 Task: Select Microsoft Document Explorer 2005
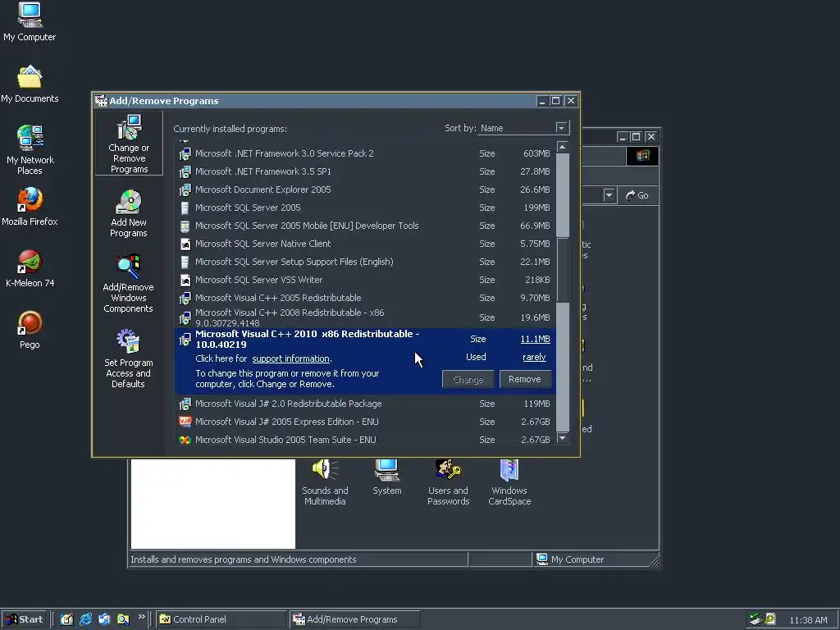click(365, 189)
